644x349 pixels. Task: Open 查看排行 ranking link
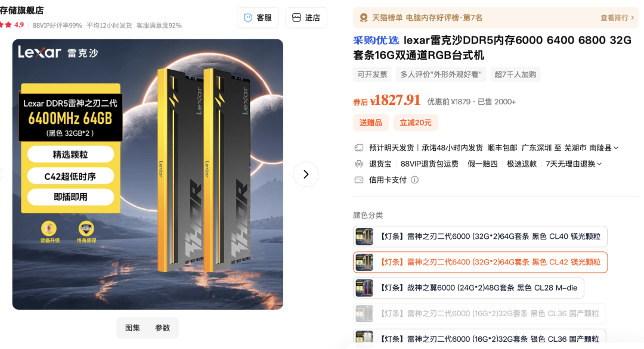click(x=617, y=18)
